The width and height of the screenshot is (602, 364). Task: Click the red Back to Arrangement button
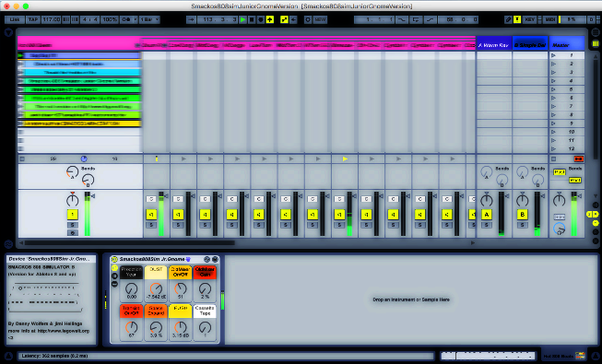coord(579,159)
